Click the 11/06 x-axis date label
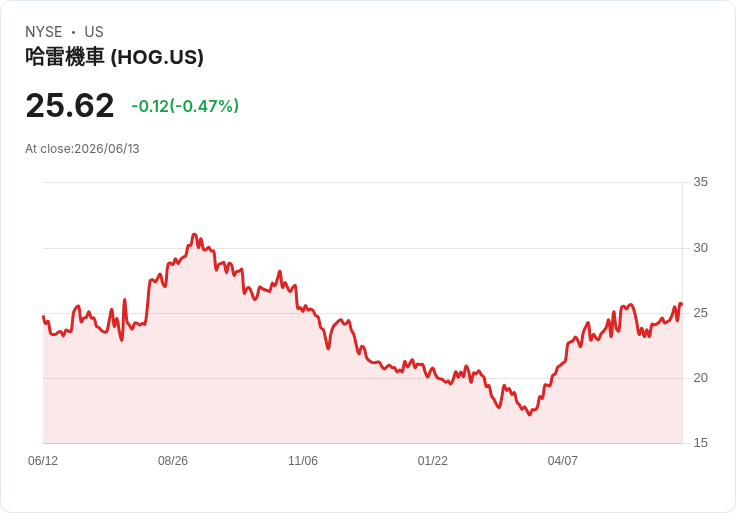Screen dimensions: 736x513 coord(303,461)
